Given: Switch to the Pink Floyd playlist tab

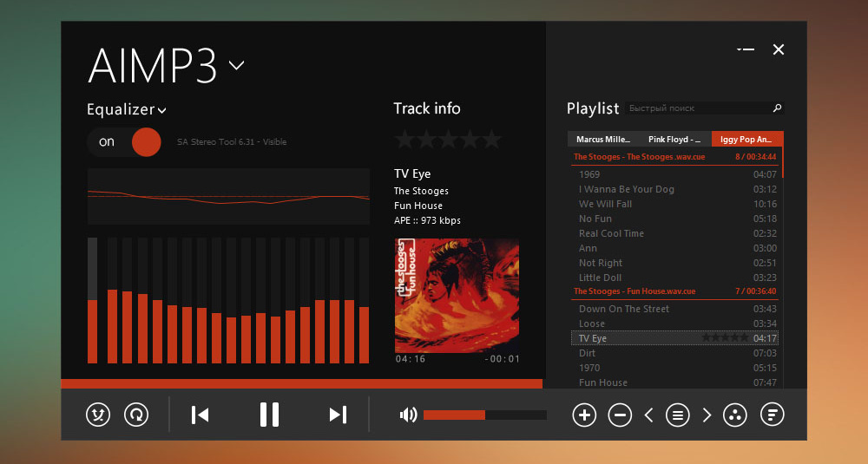Looking at the screenshot, I should coord(675,139).
